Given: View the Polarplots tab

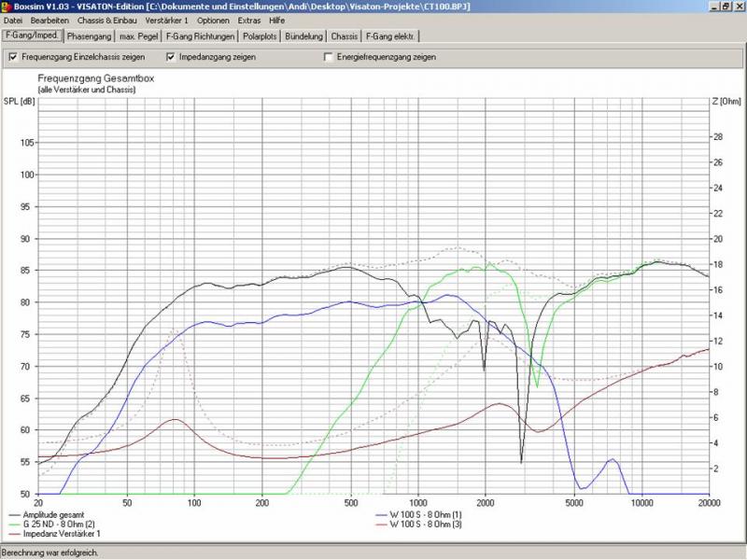Looking at the screenshot, I should pos(260,36).
